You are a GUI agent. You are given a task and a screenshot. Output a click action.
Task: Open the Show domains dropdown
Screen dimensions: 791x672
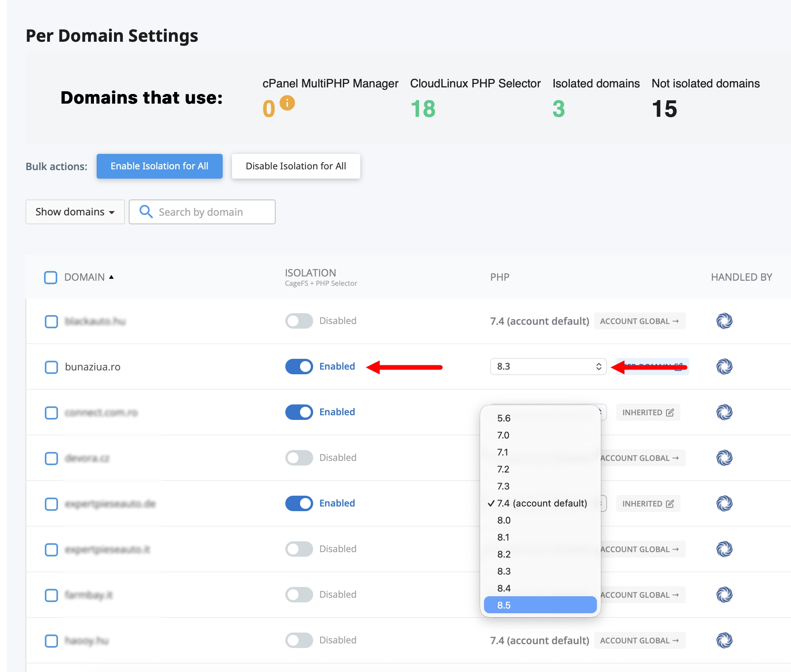(x=75, y=212)
